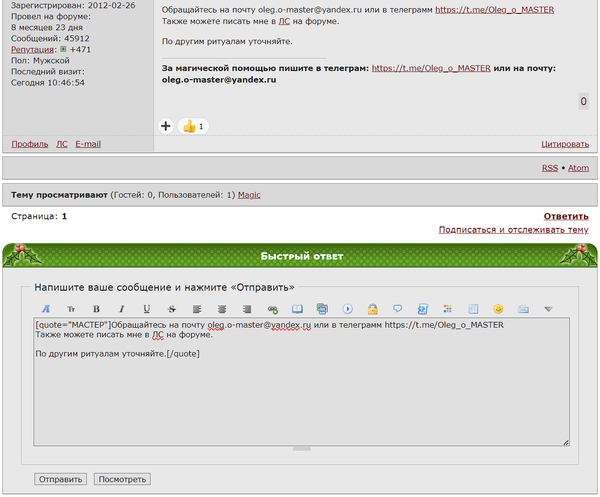This screenshot has width=600, height=497.
Task: Click ЛС link inside the post text
Action: click(284, 21)
